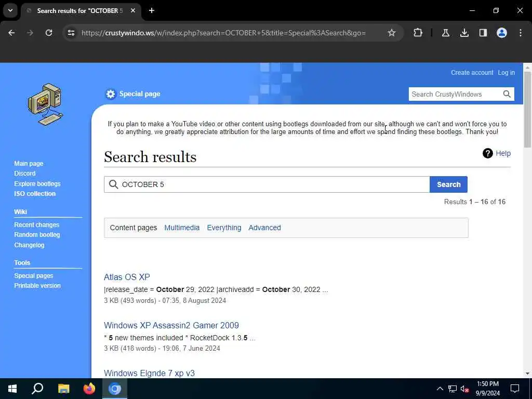
Task: Go to Main page in sidebar
Action: [29, 164]
